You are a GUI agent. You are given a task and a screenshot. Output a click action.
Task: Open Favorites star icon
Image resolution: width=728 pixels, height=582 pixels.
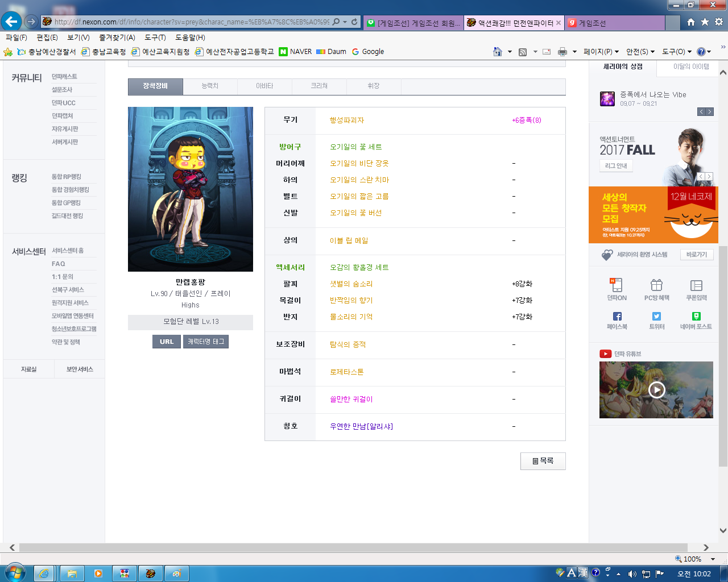(x=705, y=22)
